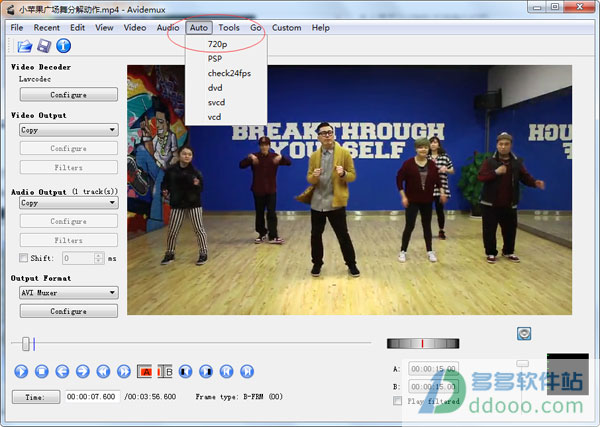Click Audio Output Filters button
Image resolution: width=600 pixels, height=427 pixels.
69,240
